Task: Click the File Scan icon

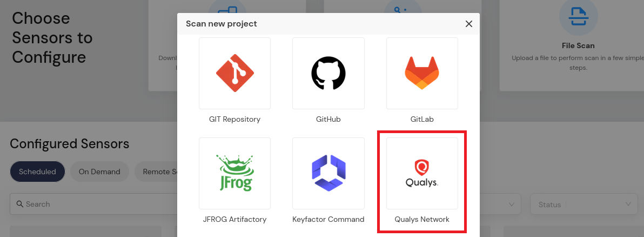Action: (x=578, y=16)
